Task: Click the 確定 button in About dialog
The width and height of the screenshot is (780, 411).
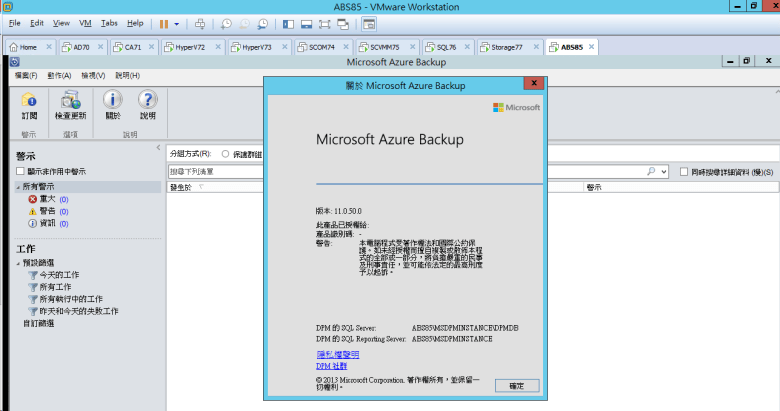Action: (516, 385)
